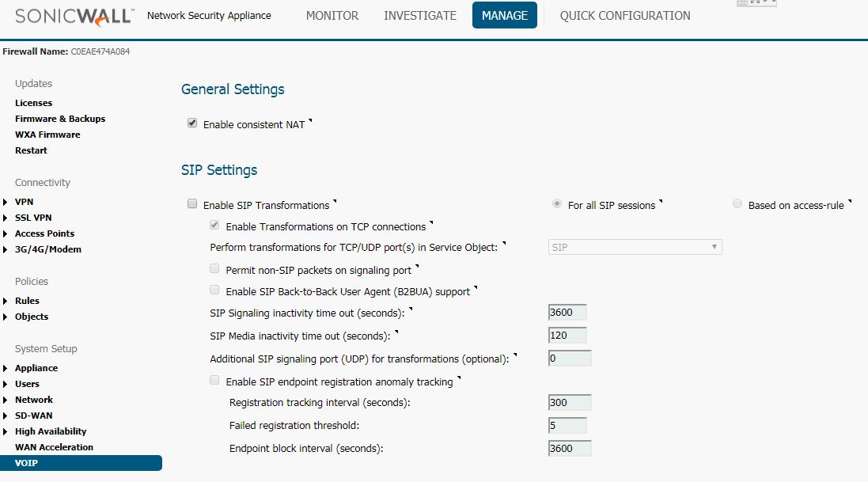Click tooltip marker after For all SIP sessions

coord(661,201)
